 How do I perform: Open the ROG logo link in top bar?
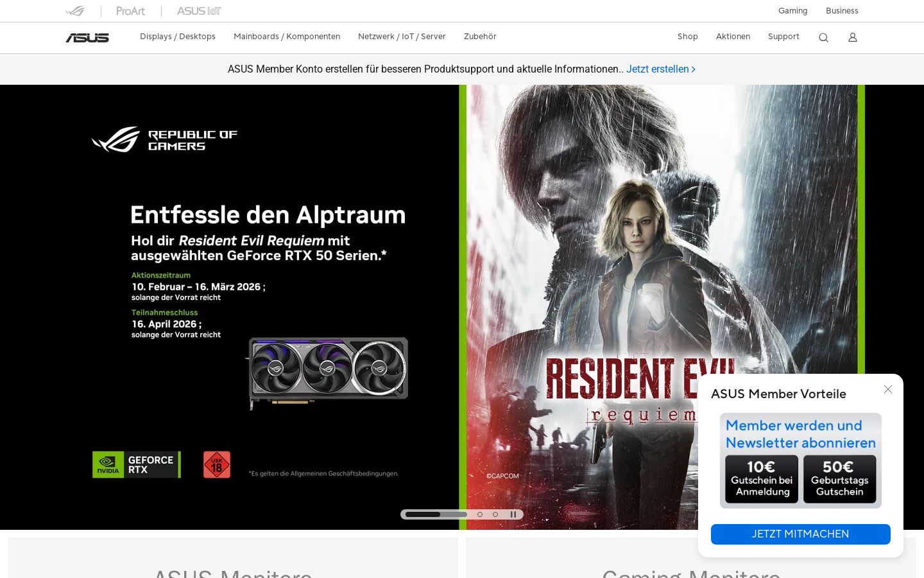coord(75,11)
